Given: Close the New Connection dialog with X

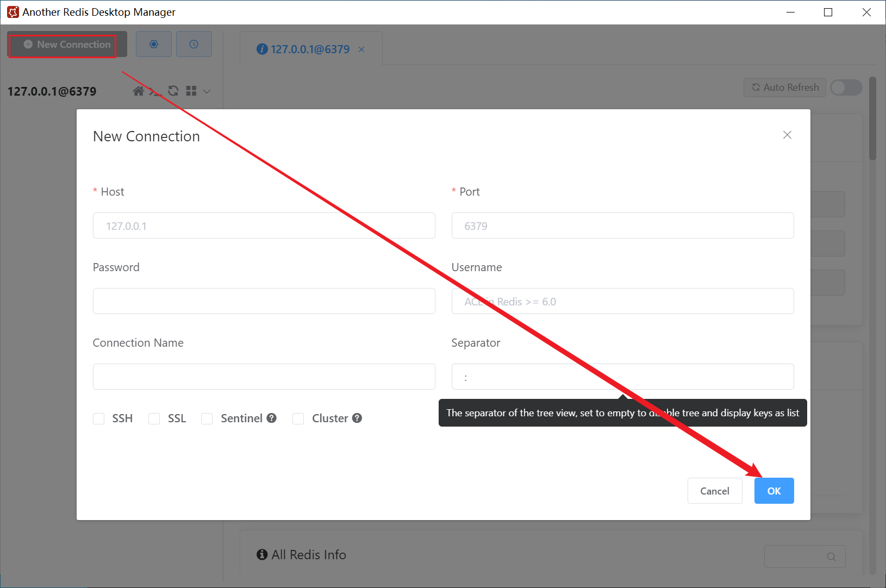Looking at the screenshot, I should click(x=787, y=135).
